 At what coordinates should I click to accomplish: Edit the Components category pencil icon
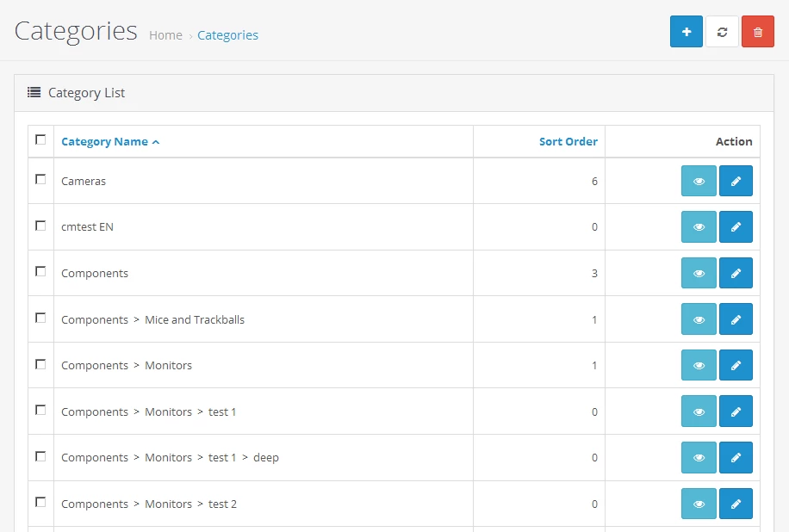point(736,273)
